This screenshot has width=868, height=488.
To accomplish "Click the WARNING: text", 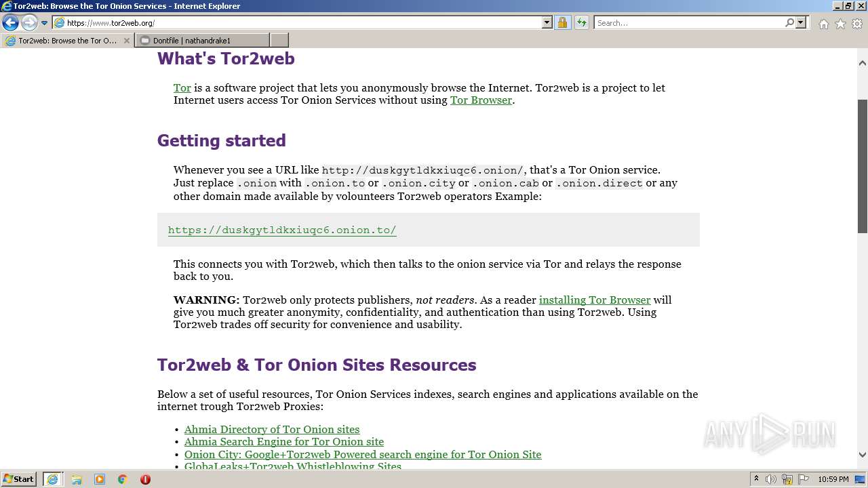I will click(206, 300).
